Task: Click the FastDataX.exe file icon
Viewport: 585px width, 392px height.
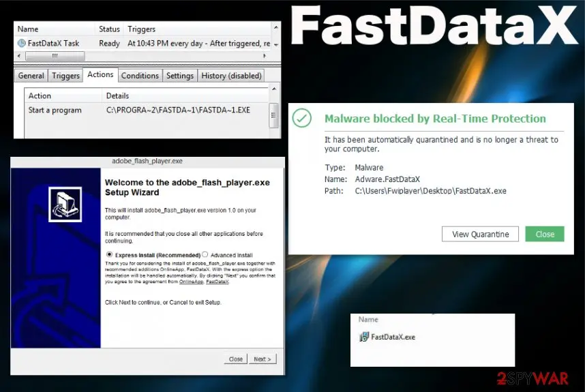Action: pos(364,337)
